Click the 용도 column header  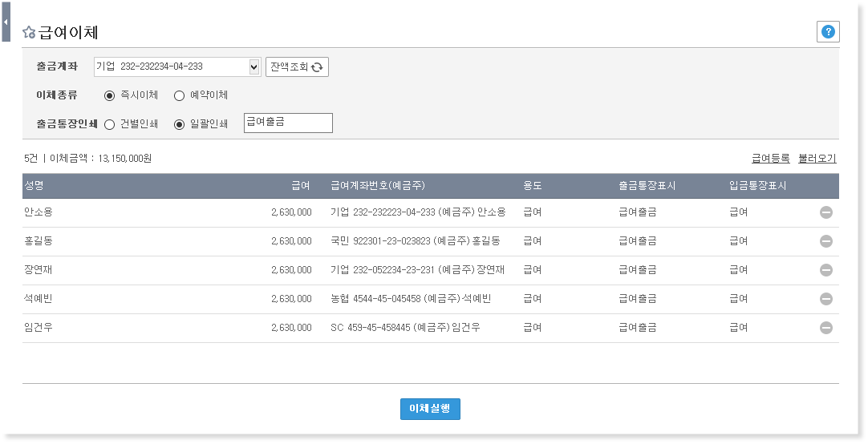tap(533, 186)
